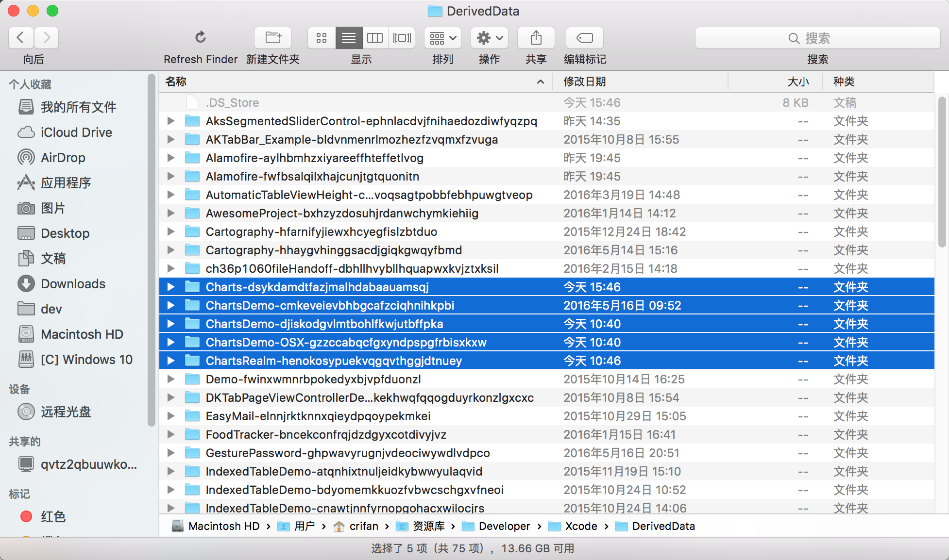Click the Refresh Finder toolbar icon
949x560 pixels.
[x=201, y=37]
